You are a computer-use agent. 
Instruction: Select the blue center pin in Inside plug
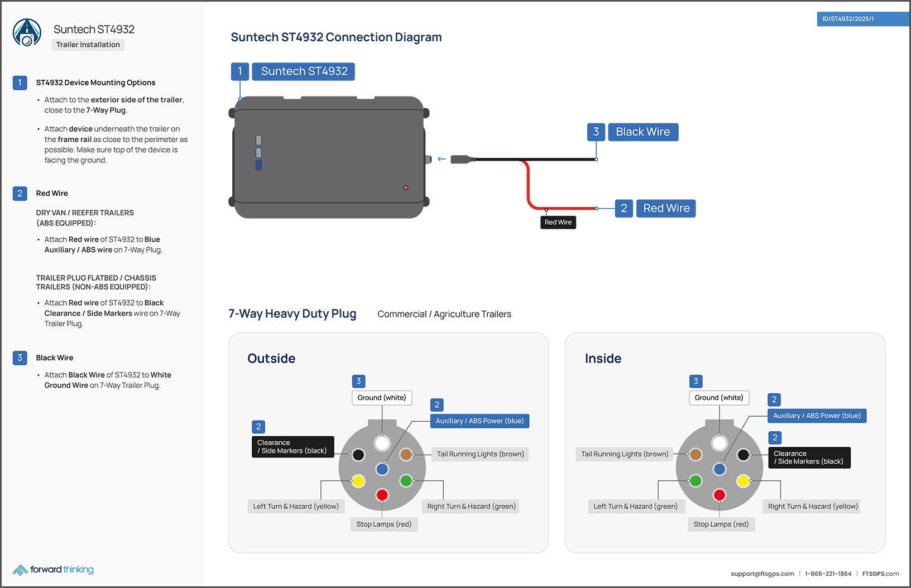pyautogui.click(x=720, y=469)
